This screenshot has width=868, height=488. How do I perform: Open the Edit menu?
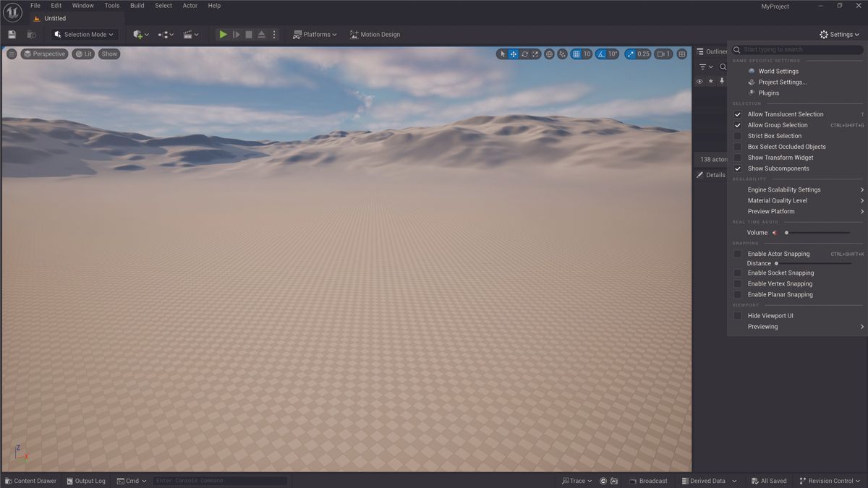click(56, 6)
